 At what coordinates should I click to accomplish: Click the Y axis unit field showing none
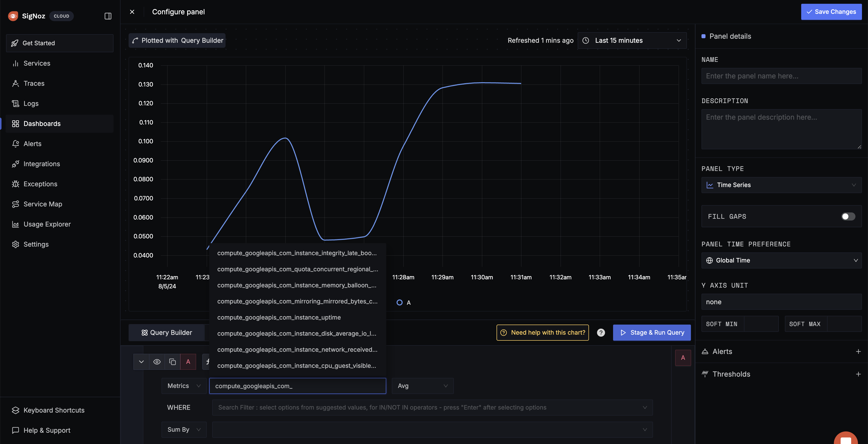click(781, 302)
